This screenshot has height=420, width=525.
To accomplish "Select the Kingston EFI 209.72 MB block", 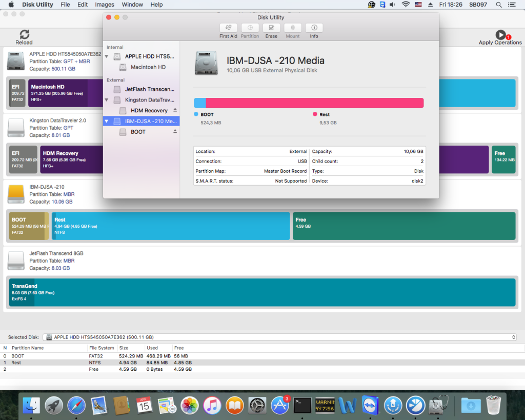I will click(23, 159).
